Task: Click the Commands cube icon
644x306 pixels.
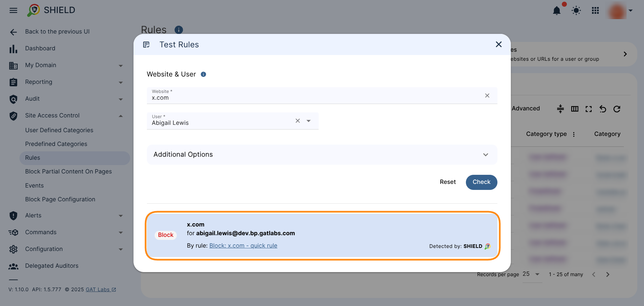Action: 13,233
